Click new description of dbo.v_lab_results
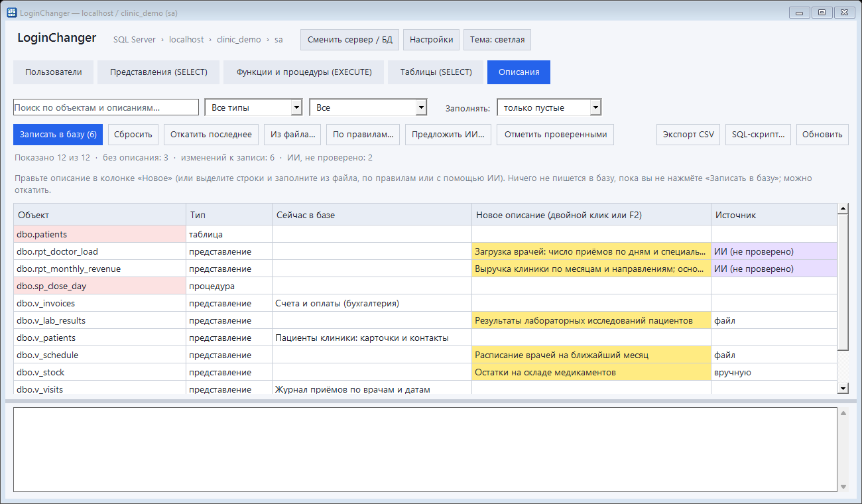 (x=591, y=320)
